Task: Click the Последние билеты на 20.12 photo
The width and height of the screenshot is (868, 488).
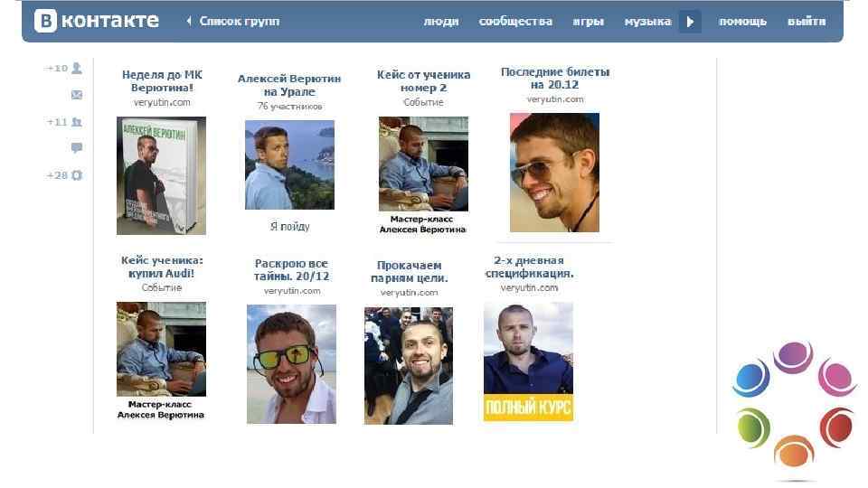Action: pyautogui.click(x=554, y=173)
